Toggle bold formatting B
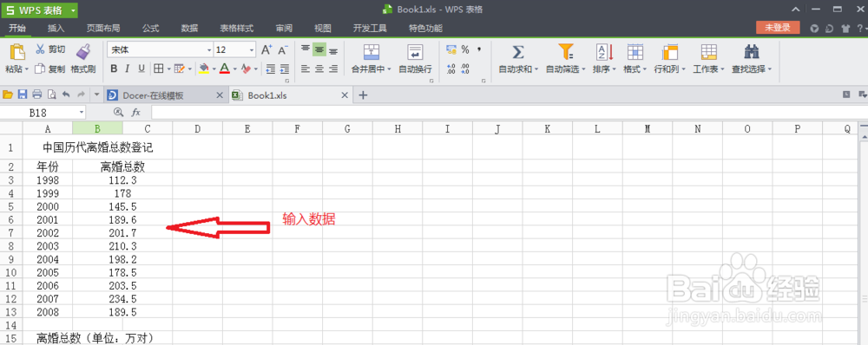The image size is (868, 345). pyautogui.click(x=114, y=69)
